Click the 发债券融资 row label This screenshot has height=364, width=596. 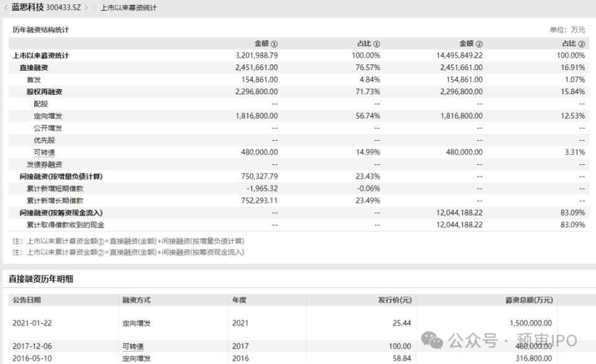pyautogui.click(x=44, y=165)
